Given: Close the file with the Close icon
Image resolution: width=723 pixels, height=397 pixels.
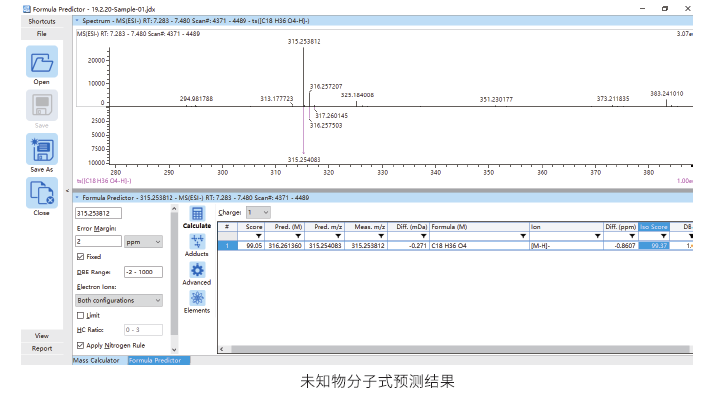Looking at the screenshot, I should pyautogui.click(x=42, y=193).
